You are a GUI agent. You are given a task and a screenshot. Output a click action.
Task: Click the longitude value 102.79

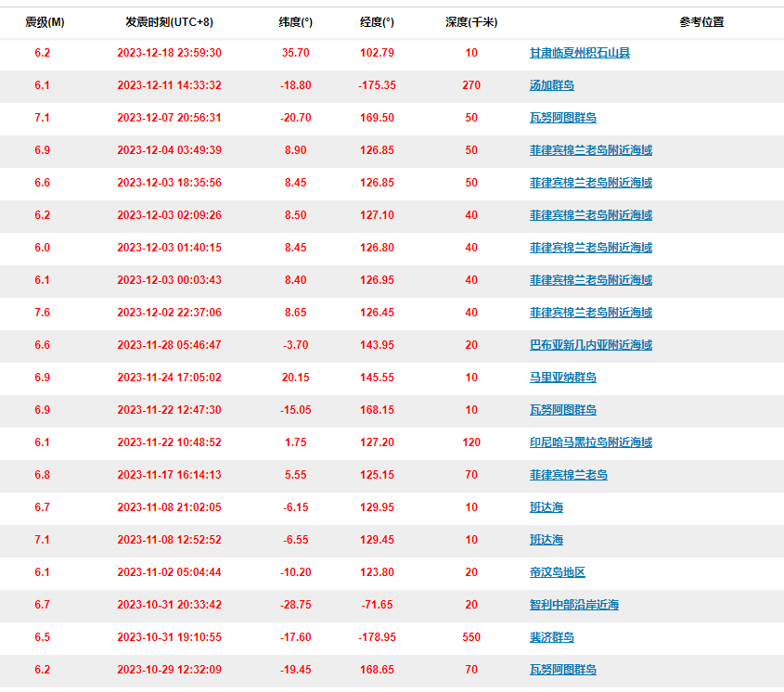tap(377, 53)
